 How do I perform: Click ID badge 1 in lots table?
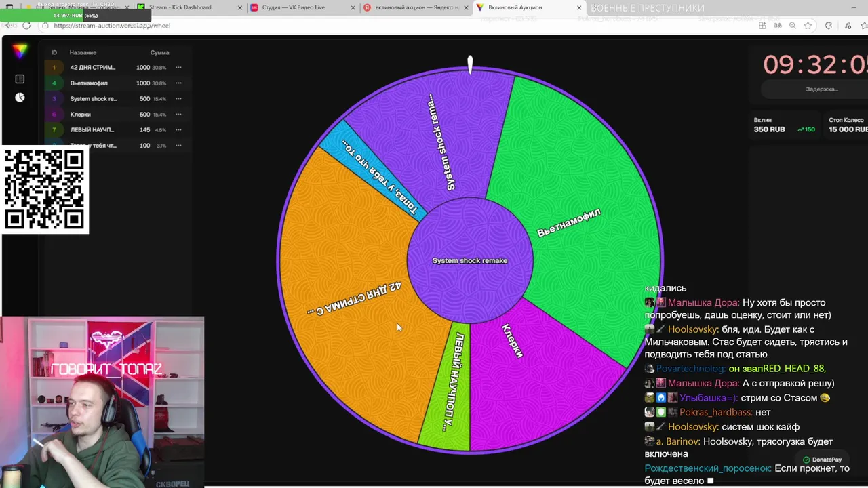point(54,67)
